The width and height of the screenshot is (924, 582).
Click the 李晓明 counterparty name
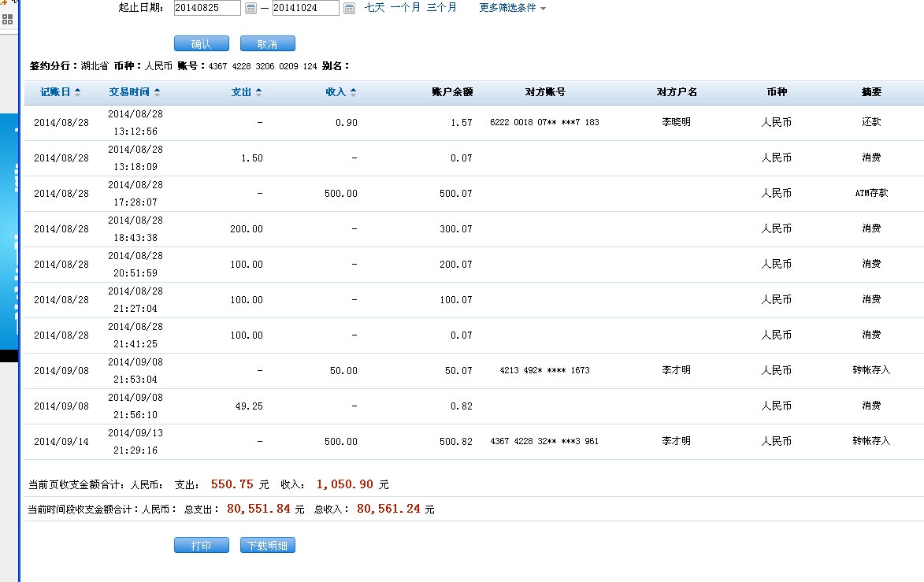pos(676,122)
